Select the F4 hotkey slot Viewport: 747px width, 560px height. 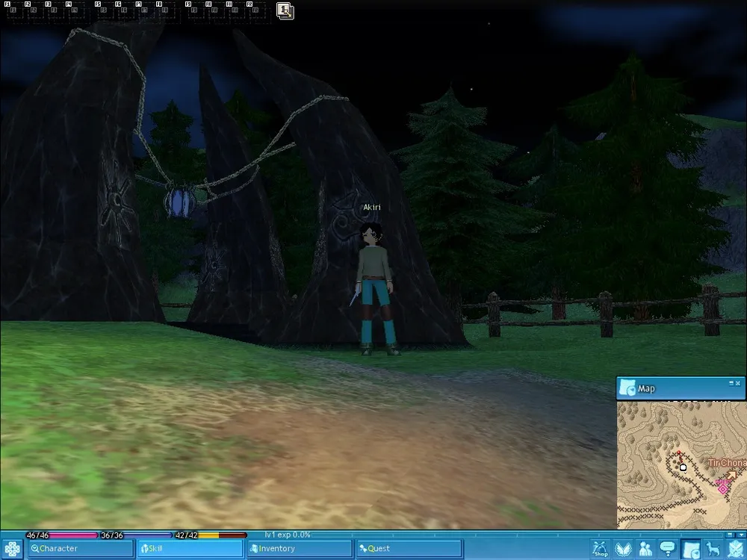[75, 10]
